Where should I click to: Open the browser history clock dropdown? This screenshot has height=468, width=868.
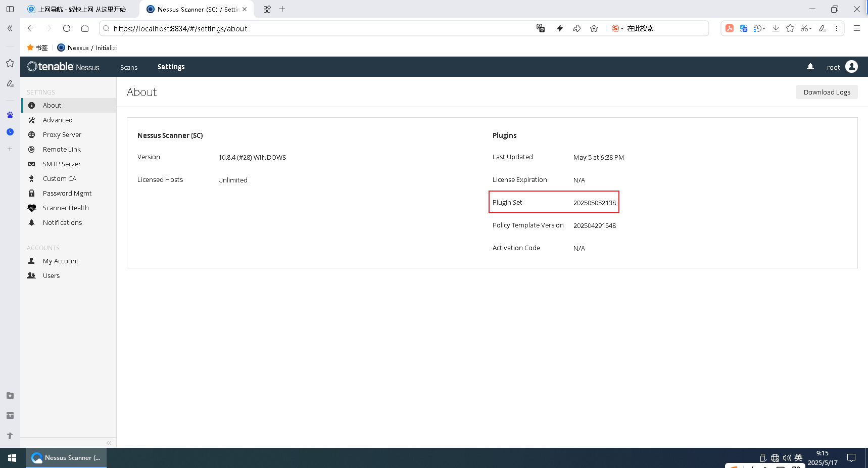(x=759, y=28)
